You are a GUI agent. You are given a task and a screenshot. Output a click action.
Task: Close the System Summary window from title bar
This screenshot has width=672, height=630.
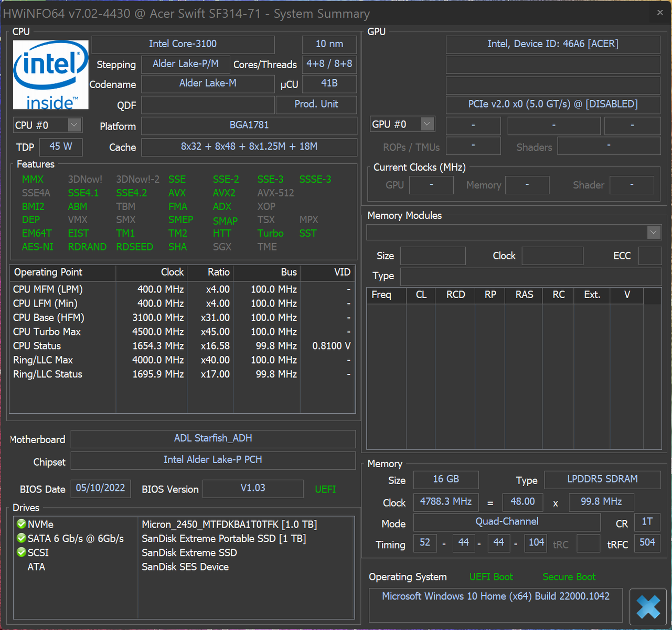[660, 13]
